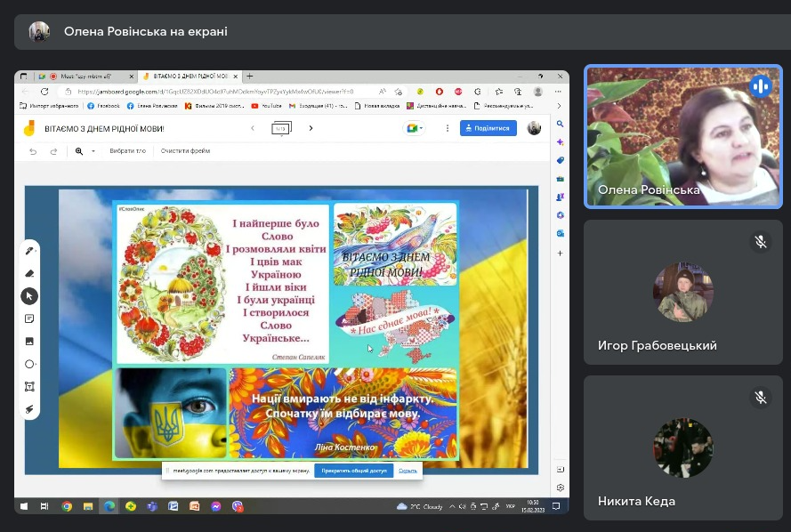
Task: Click the Undo arrow
Action: pos(33,151)
